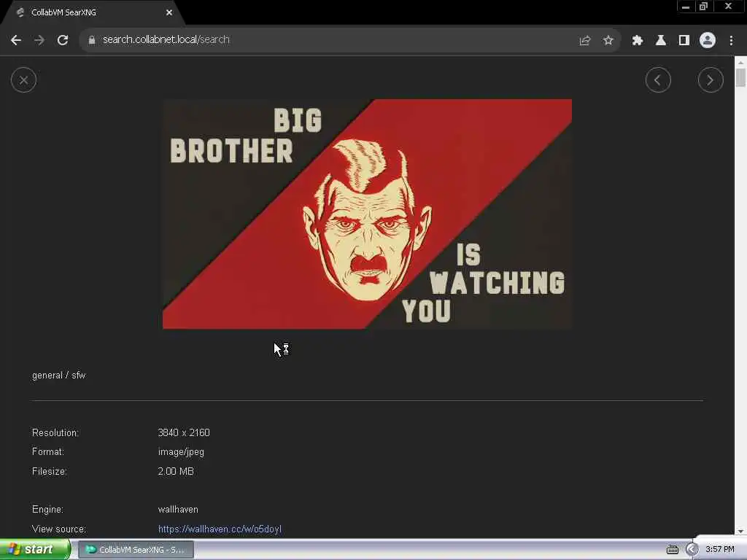Click the site lock icon
747x560 pixels.
[91, 40]
